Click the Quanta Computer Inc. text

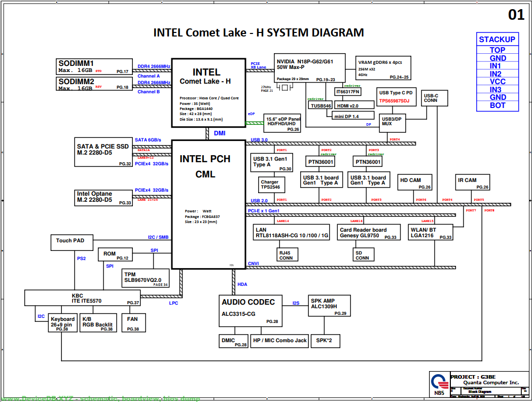[x=491, y=383]
